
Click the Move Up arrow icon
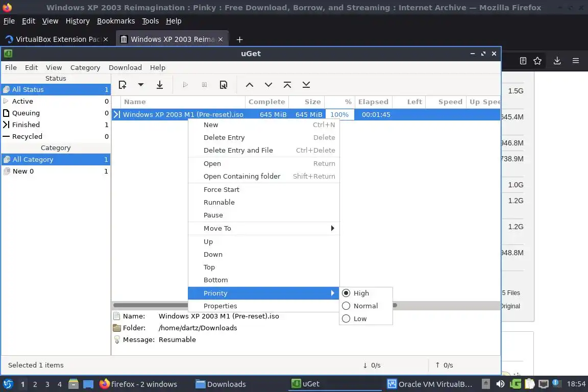pyautogui.click(x=250, y=85)
